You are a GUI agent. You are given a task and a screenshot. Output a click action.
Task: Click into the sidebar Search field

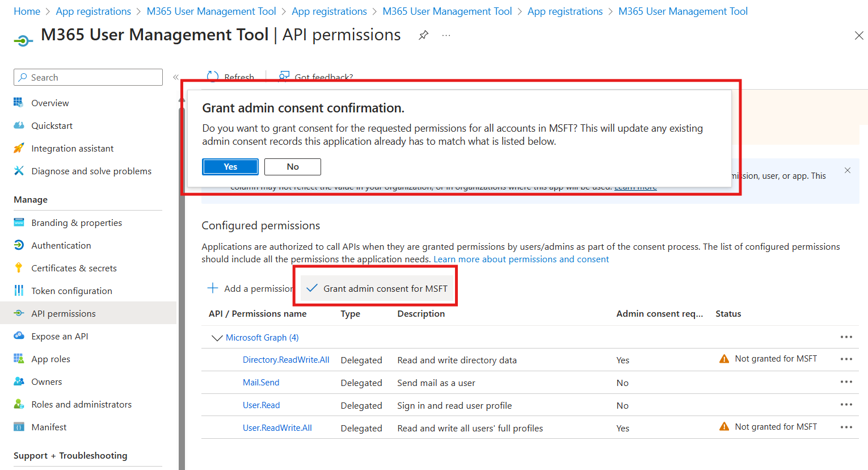pyautogui.click(x=88, y=77)
